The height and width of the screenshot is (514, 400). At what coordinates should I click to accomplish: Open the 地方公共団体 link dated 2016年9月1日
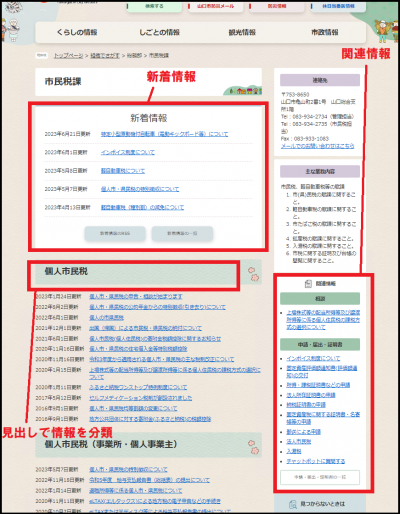pos(150,419)
